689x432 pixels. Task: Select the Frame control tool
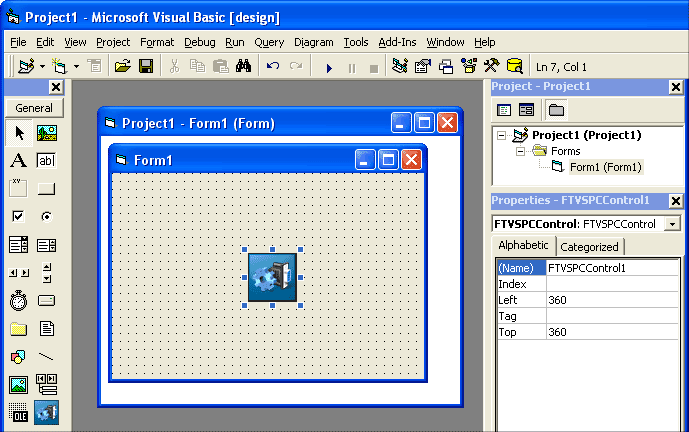(x=18, y=189)
